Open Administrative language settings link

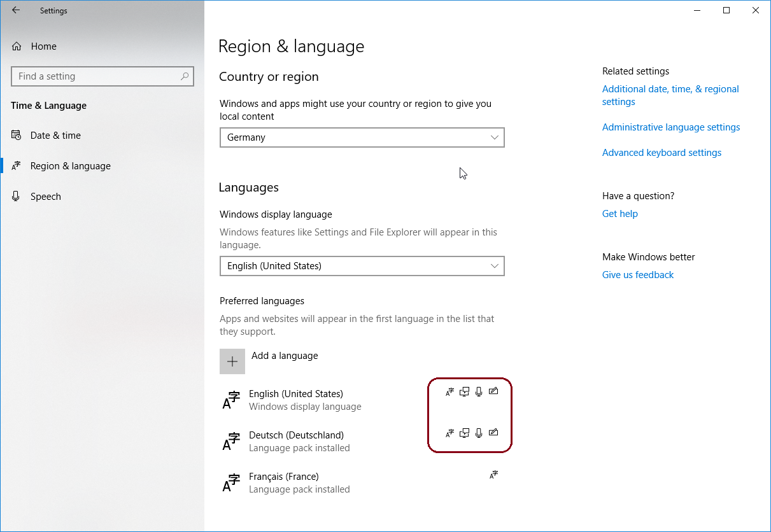(671, 127)
